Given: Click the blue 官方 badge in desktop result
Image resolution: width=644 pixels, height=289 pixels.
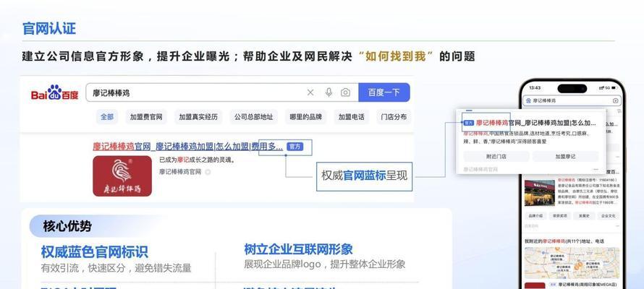Looking at the screenshot, I should tap(295, 147).
